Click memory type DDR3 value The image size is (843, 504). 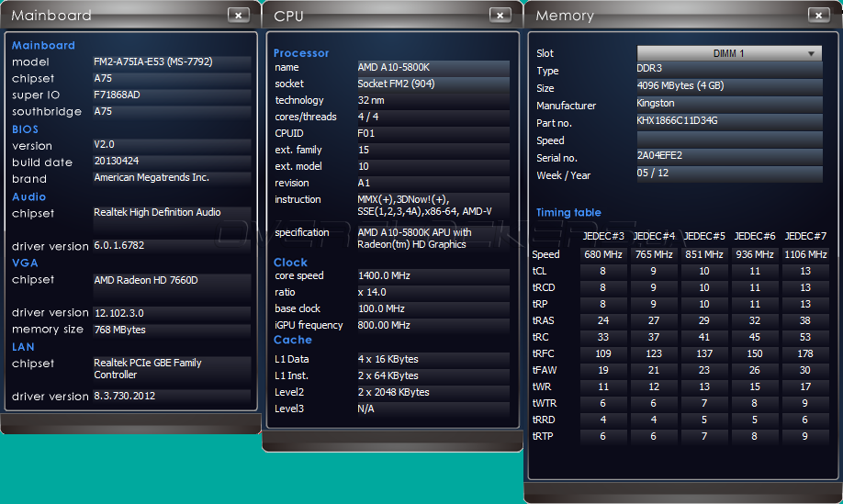tap(729, 69)
